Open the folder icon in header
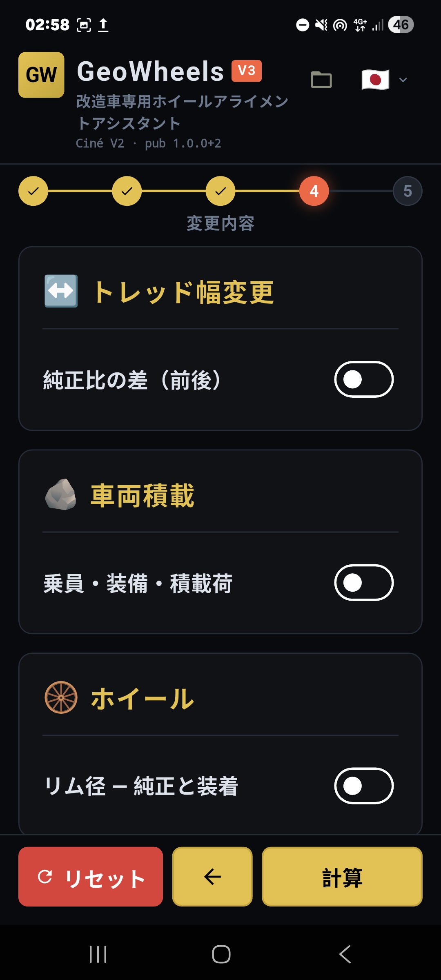The width and height of the screenshot is (441, 980). pos(321,80)
